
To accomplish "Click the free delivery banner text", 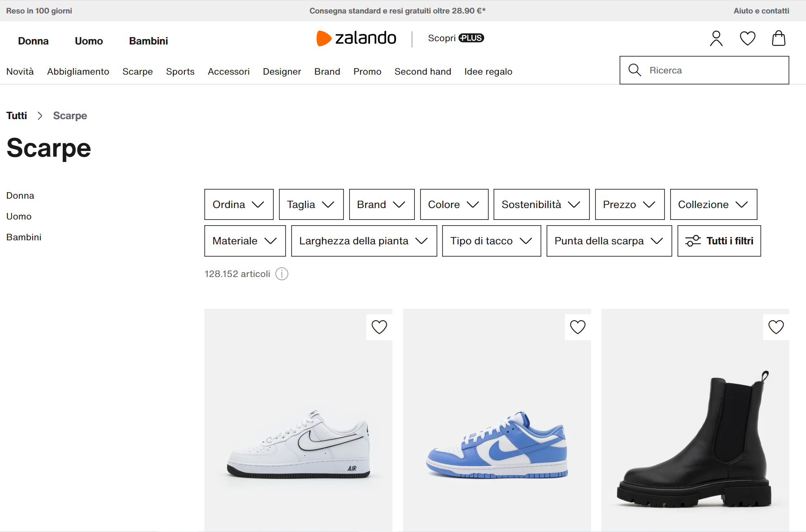I will [397, 11].
